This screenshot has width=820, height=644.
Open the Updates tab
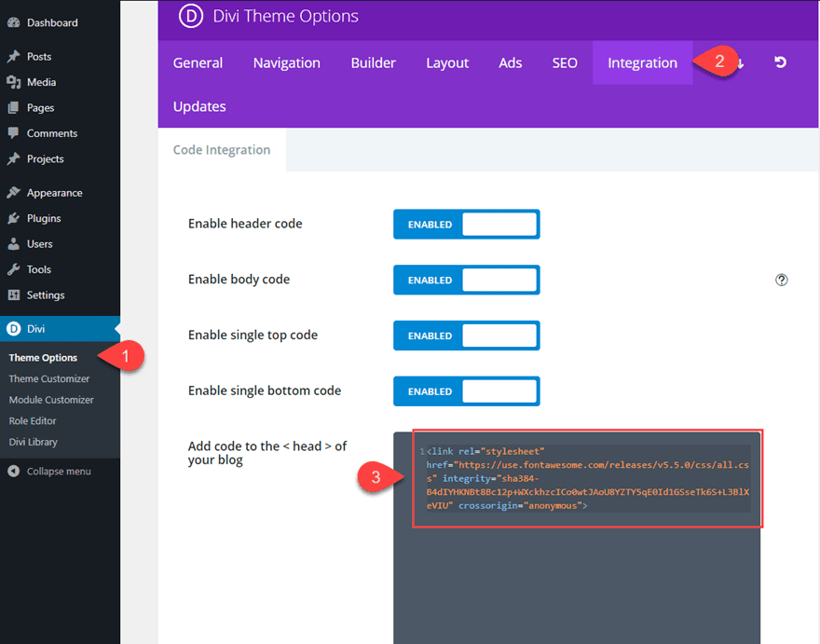click(x=199, y=106)
